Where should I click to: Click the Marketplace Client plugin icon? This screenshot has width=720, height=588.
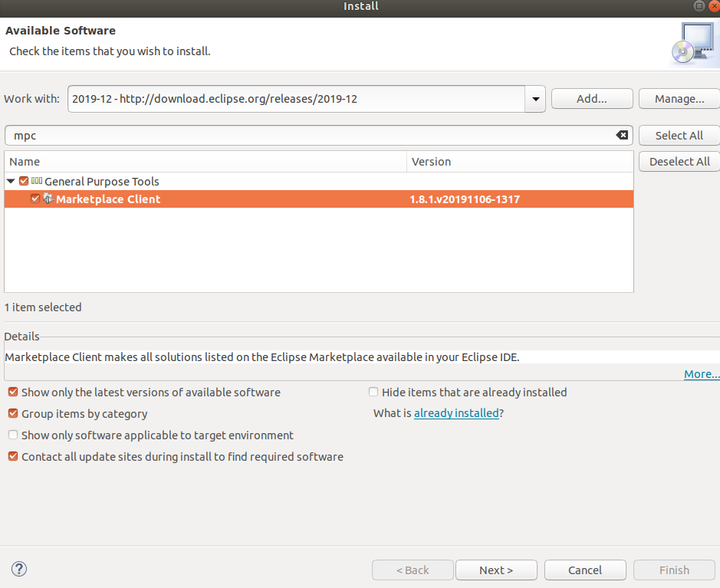point(48,199)
